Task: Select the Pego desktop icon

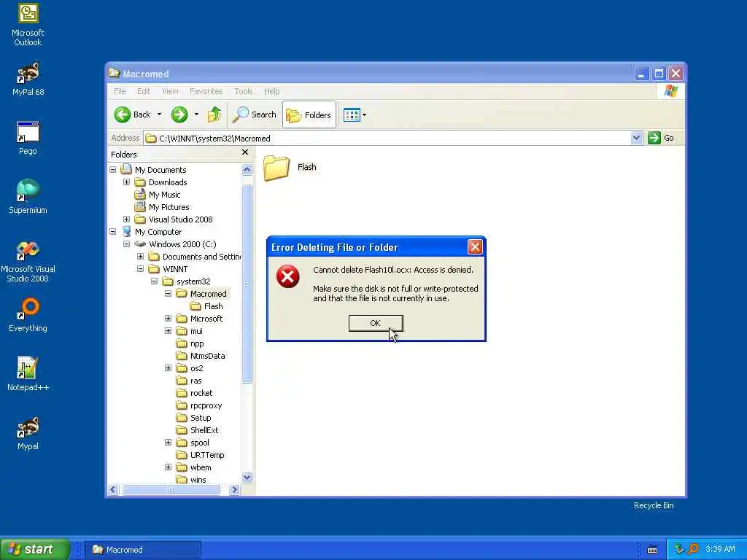Action: [x=28, y=138]
